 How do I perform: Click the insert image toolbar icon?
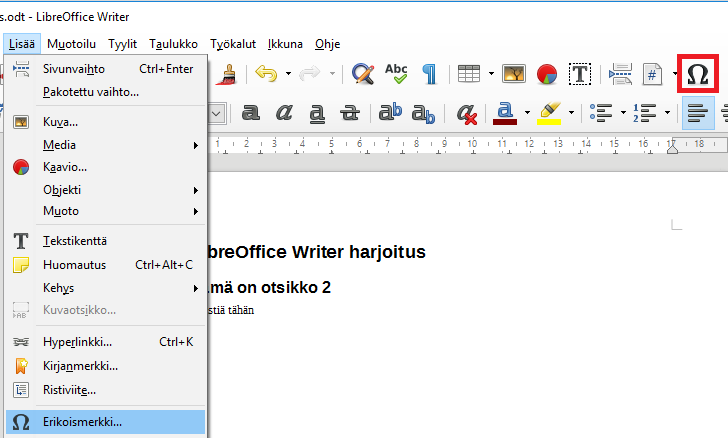pos(514,74)
